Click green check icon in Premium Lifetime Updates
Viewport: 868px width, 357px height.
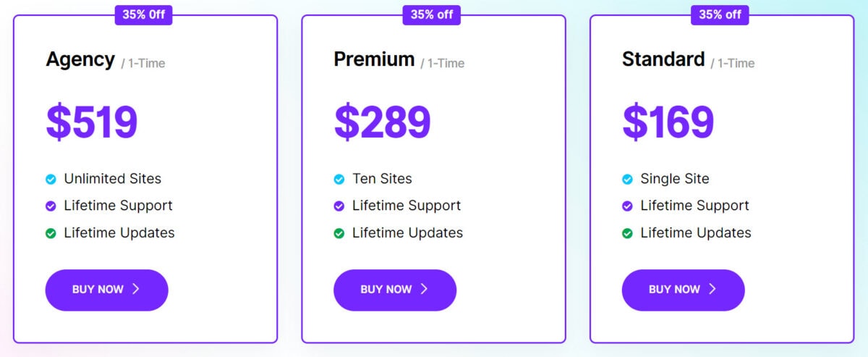[339, 233]
